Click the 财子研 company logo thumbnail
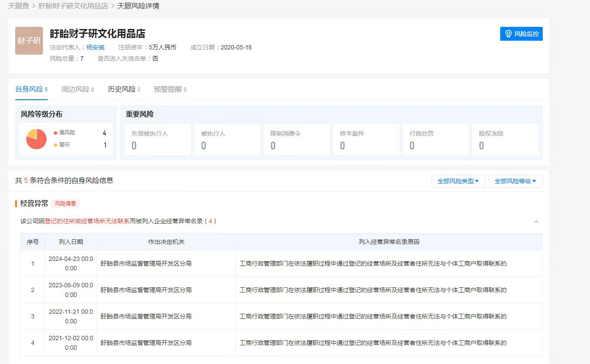 29,41
